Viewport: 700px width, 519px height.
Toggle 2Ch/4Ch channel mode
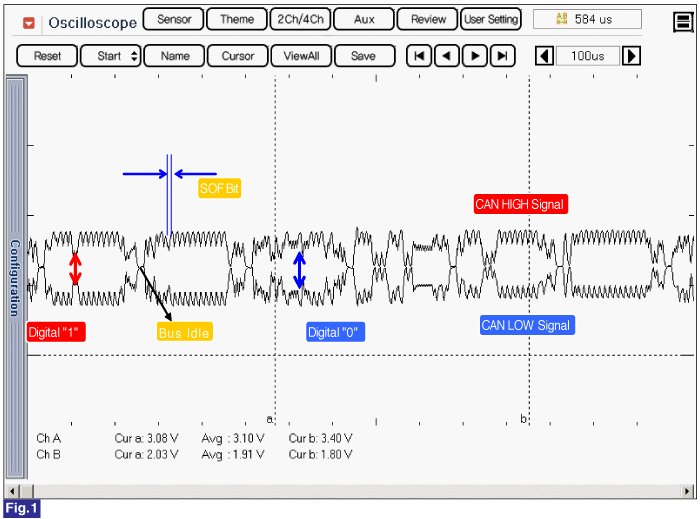pos(300,19)
